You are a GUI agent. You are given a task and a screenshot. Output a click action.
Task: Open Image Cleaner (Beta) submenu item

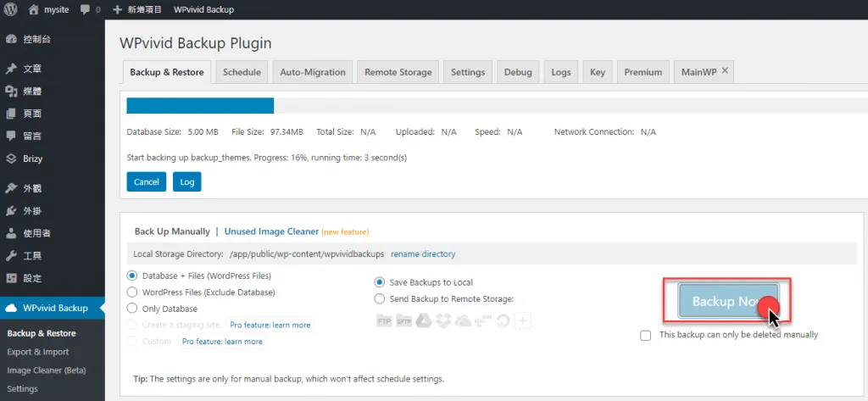(47, 370)
